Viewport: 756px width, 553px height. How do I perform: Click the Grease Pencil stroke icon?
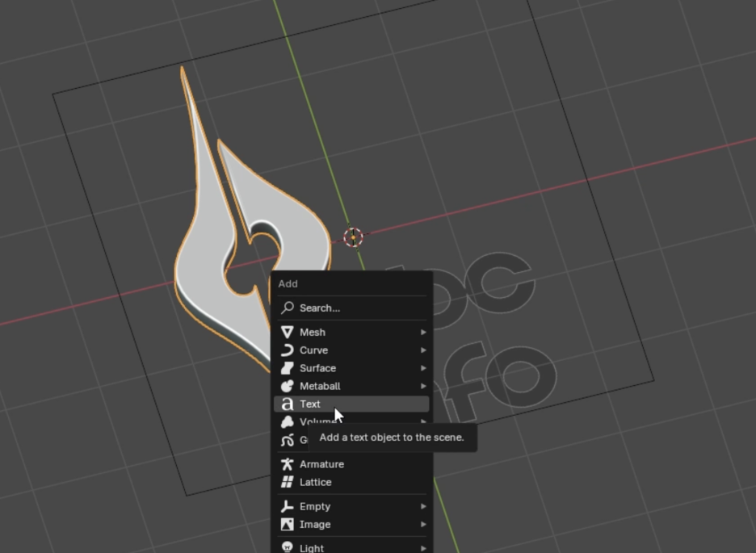pyautogui.click(x=288, y=440)
